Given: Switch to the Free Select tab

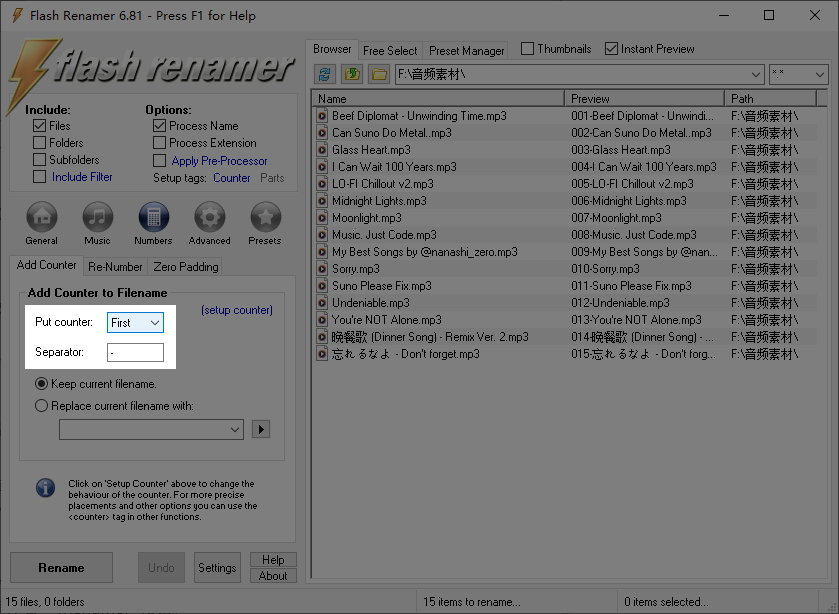Looking at the screenshot, I should coord(390,51).
